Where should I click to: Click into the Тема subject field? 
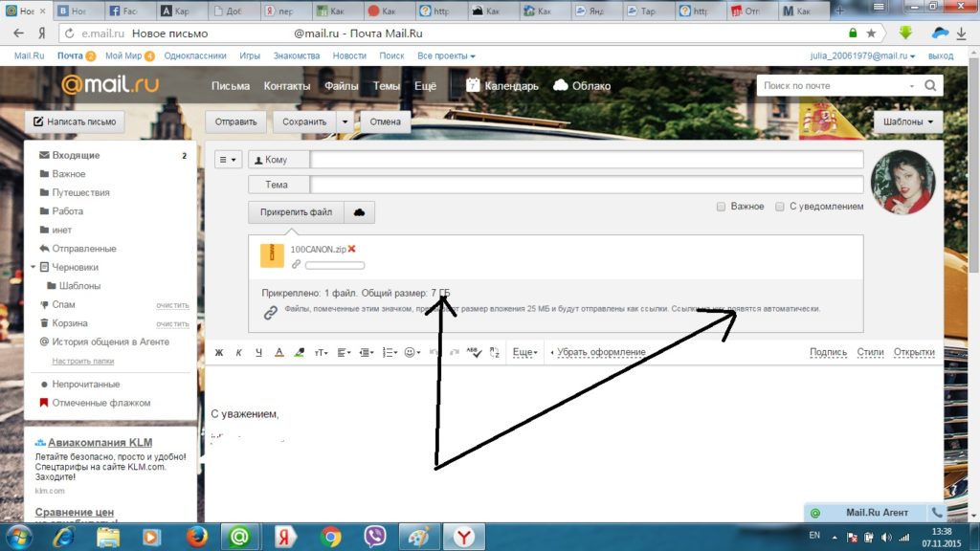coord(587,185)
